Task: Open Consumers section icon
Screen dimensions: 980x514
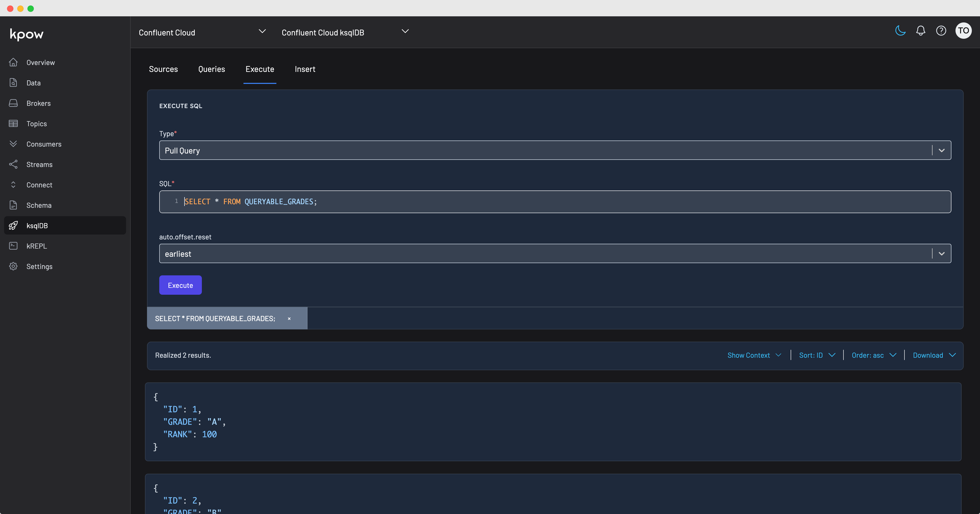Action: click(13, 144)
